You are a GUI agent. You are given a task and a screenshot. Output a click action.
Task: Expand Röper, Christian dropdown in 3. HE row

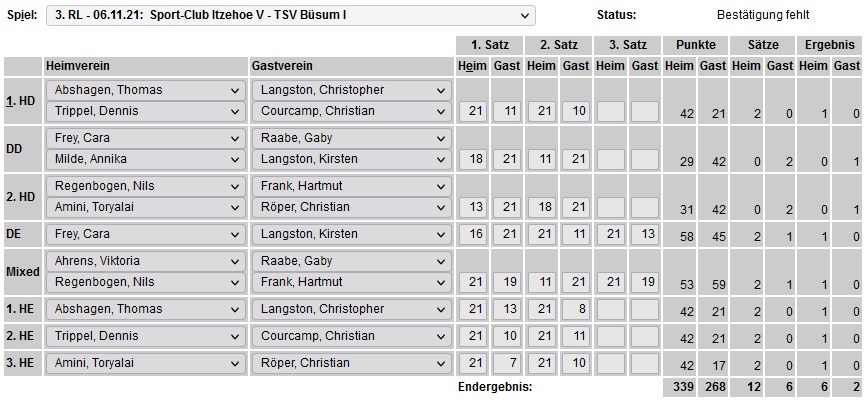pos(352,363)
